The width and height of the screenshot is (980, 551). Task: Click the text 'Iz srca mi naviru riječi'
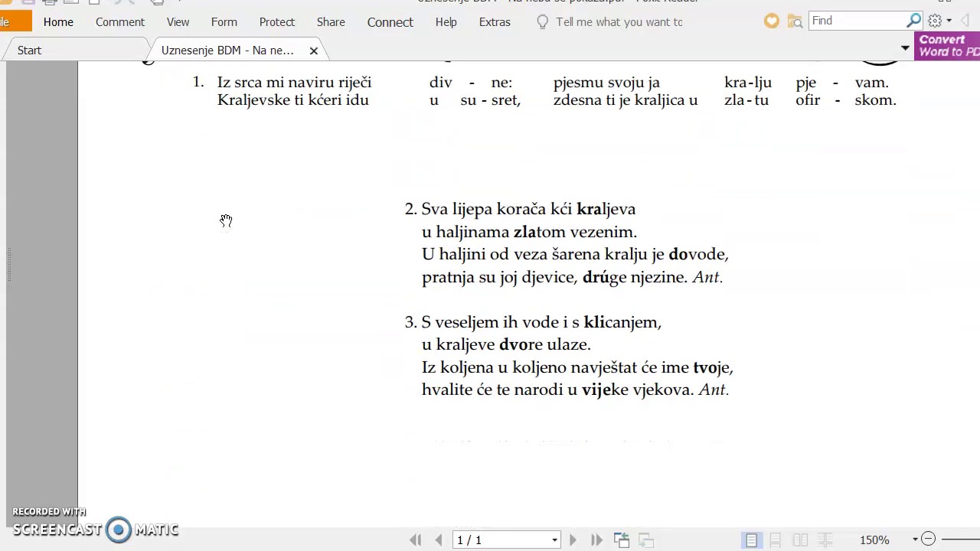pyautogui.click(x=294, y=82)
